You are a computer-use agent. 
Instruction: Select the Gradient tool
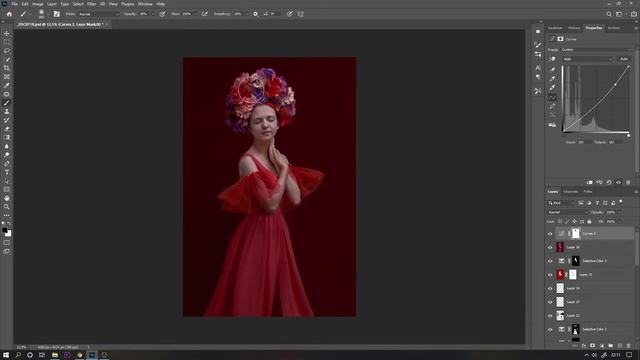(7, 138)
